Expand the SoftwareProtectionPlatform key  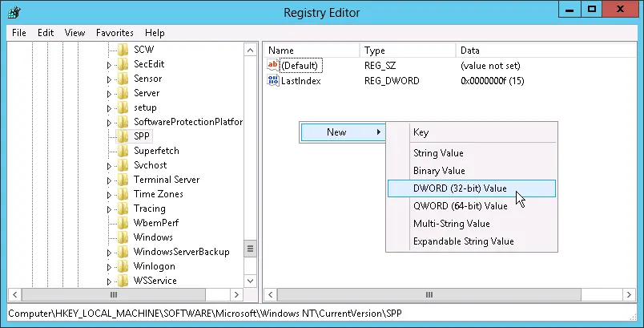[109, 123]
